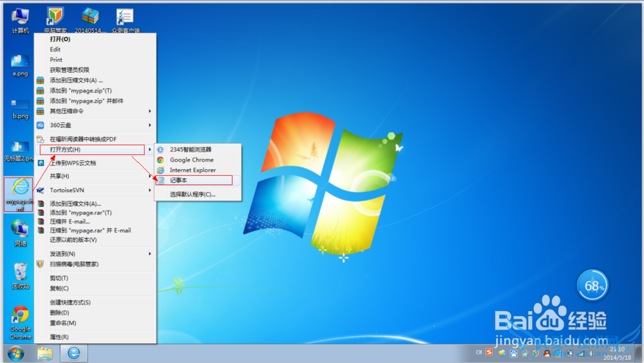644x363 pixels.
Task: Expand 360云盘 submenu
Action: click(95, 125)
